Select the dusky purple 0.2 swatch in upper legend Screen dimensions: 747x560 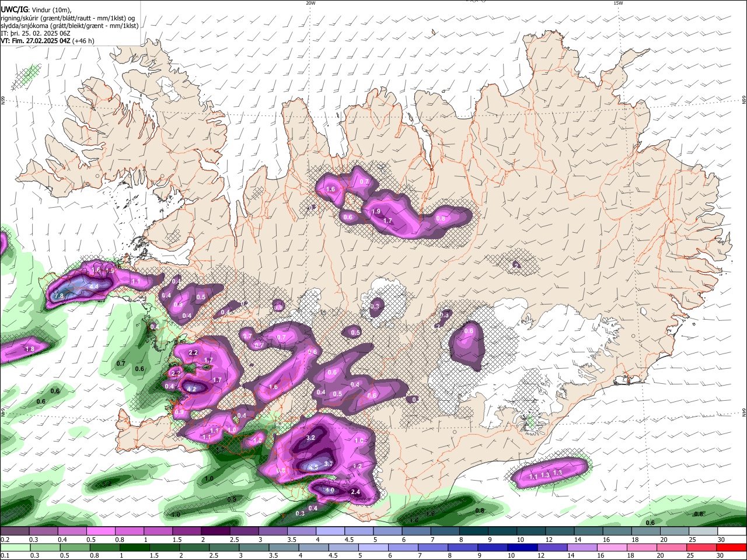click(x=15, y=531)
